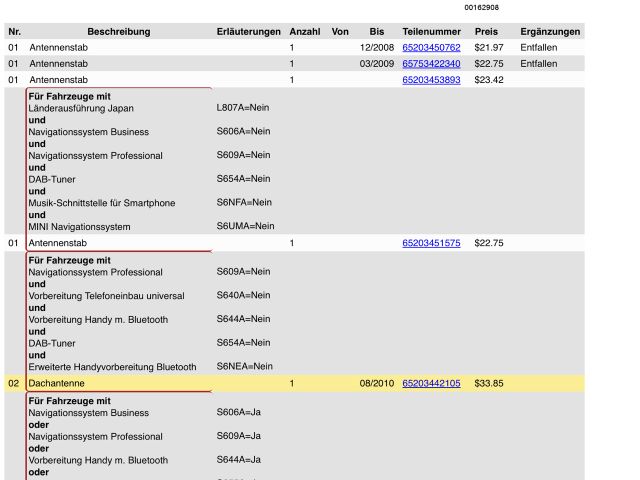
Task: Click the 65203453893 part link
Action: [x=431, y=79]
